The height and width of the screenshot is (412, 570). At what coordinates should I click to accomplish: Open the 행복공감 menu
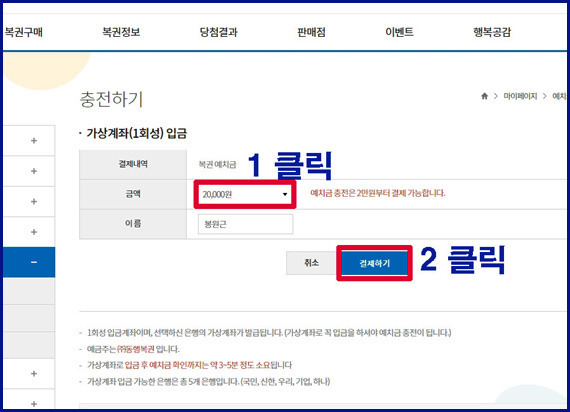click(x=492, y=32)
